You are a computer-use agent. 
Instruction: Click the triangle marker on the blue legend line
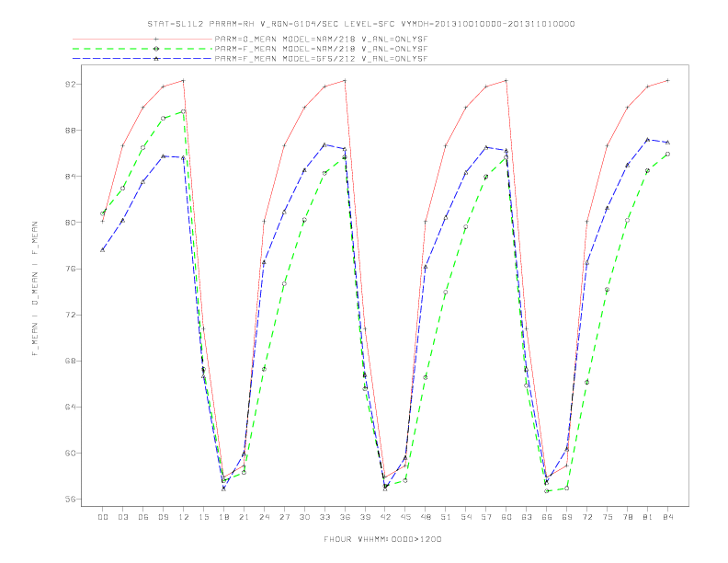pos(156,59)
